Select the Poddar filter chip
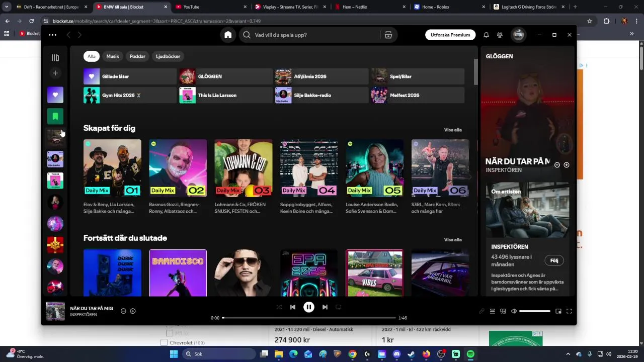The height and width of the screenshot is (362, 644). pyautogui.click(x=137, y=56)
